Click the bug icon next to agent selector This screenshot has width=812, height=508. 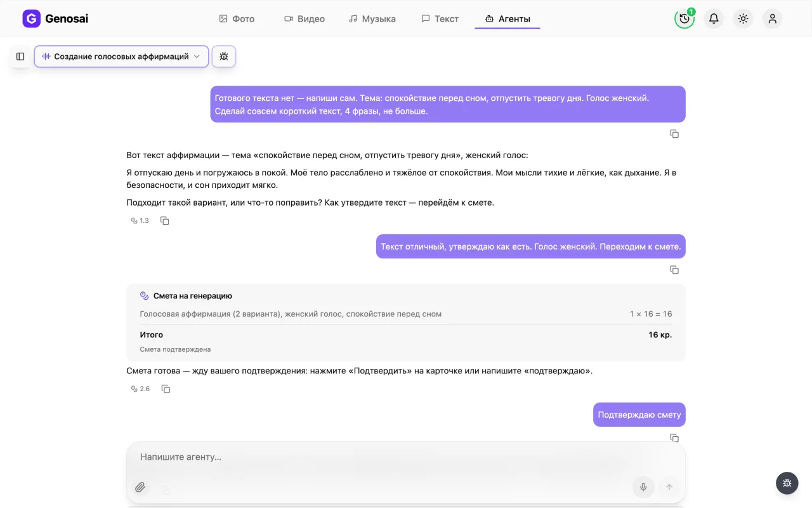[224, 57]
